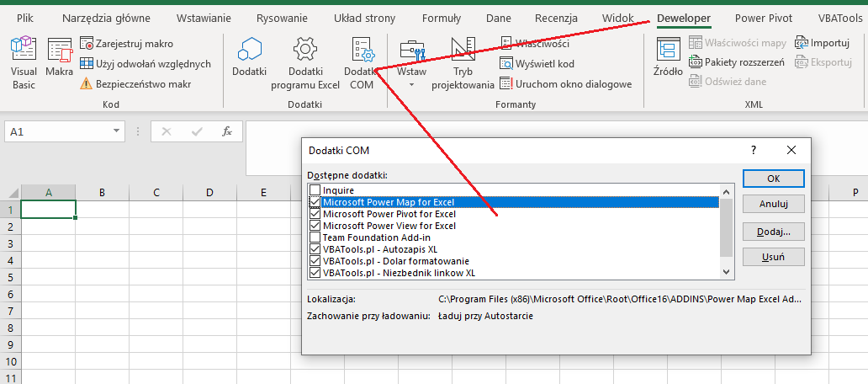
Task: Click the formula bar confirm checkmark
Action: pyautogui.click(x=196, y=132)
